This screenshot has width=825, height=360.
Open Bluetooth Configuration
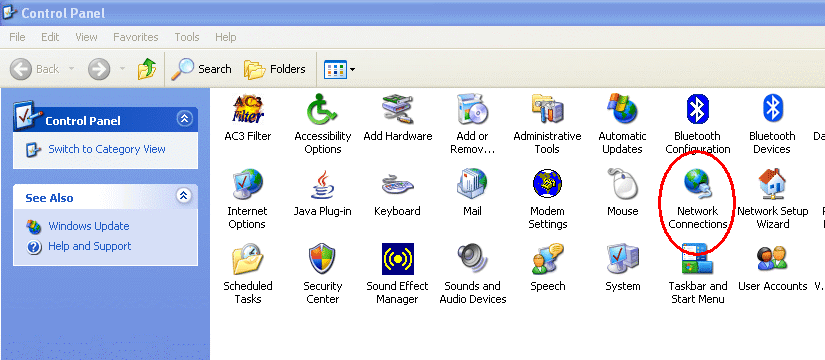click(x=698, y=124)
